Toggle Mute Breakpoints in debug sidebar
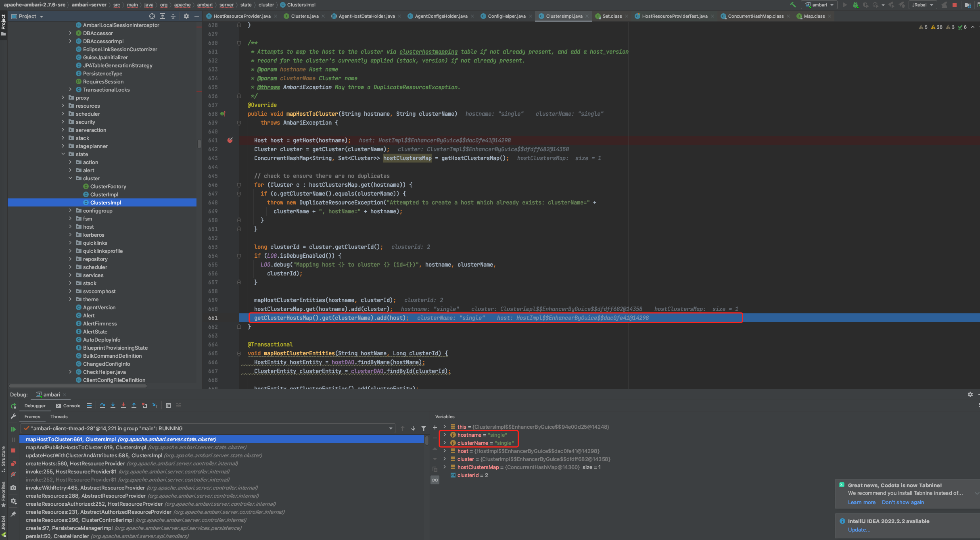Image resolution: width=980 pixels, height=540 pixels. [x=13, y=474]
